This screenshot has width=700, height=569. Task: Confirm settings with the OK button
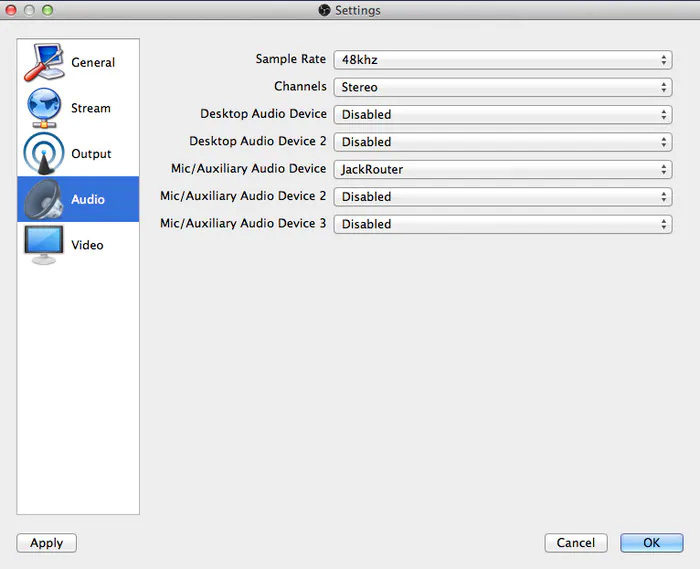651,543
